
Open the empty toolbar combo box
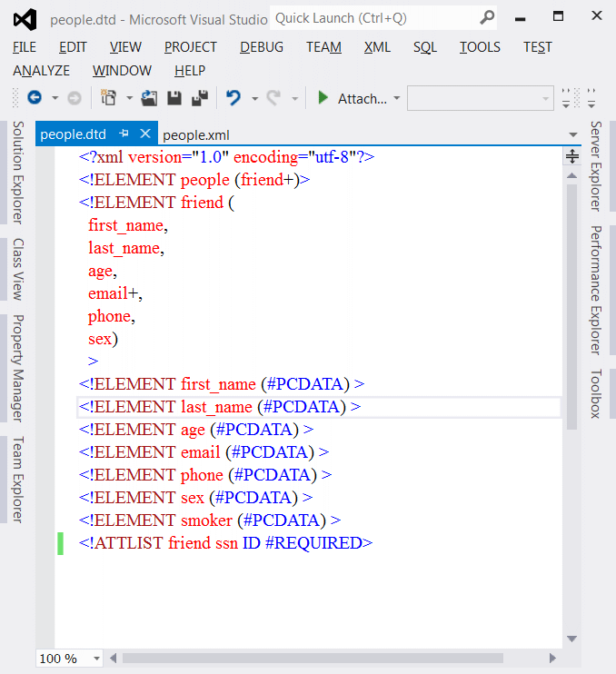coord(480,98)
